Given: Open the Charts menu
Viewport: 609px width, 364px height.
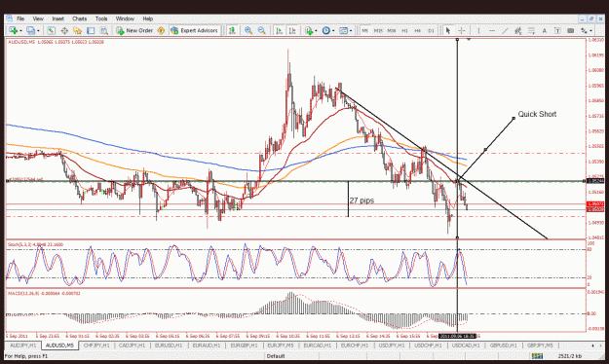Looking at the screenshot, I should [79, 18].
